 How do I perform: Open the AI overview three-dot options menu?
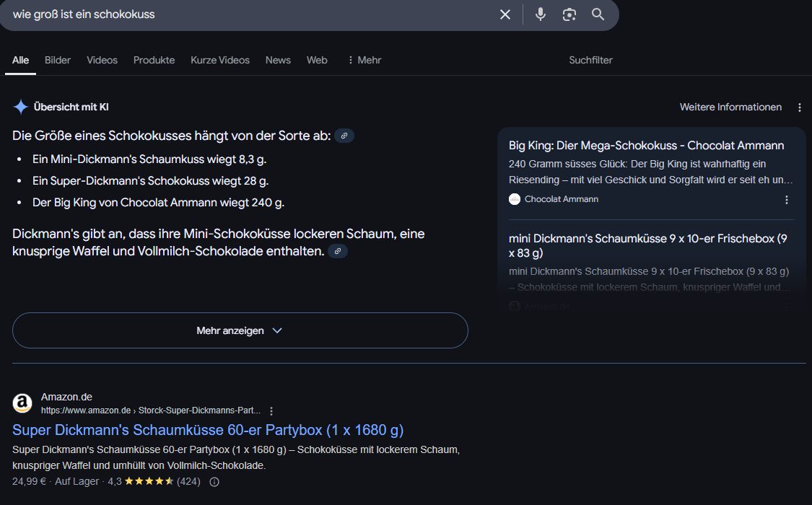pos(800,107)
